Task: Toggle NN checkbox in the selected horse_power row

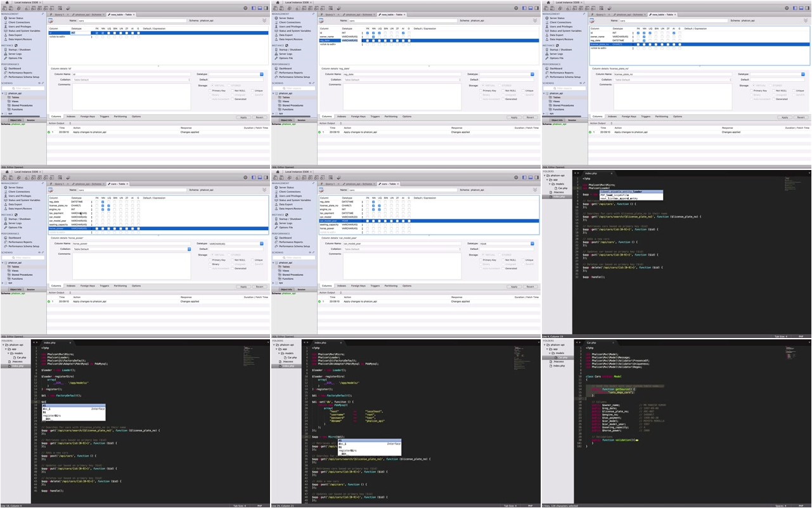Action: point(103,228)
